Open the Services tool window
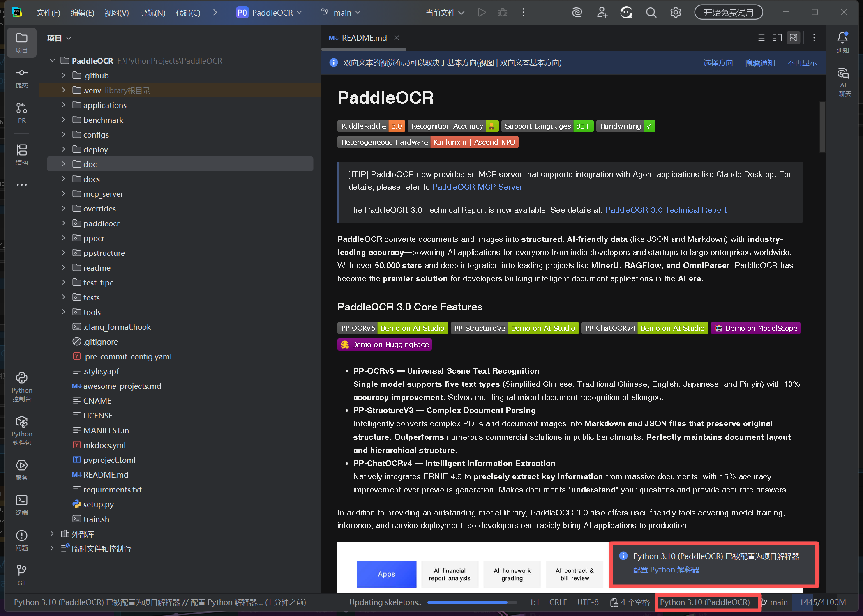This screenshot has width=863, height=616. pyautogui.click(x=21, y=470)
